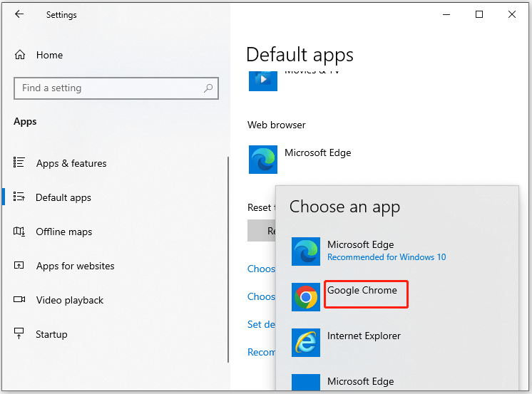Close the Settings window
The image size is (532, 394).
tap(512, 14)
